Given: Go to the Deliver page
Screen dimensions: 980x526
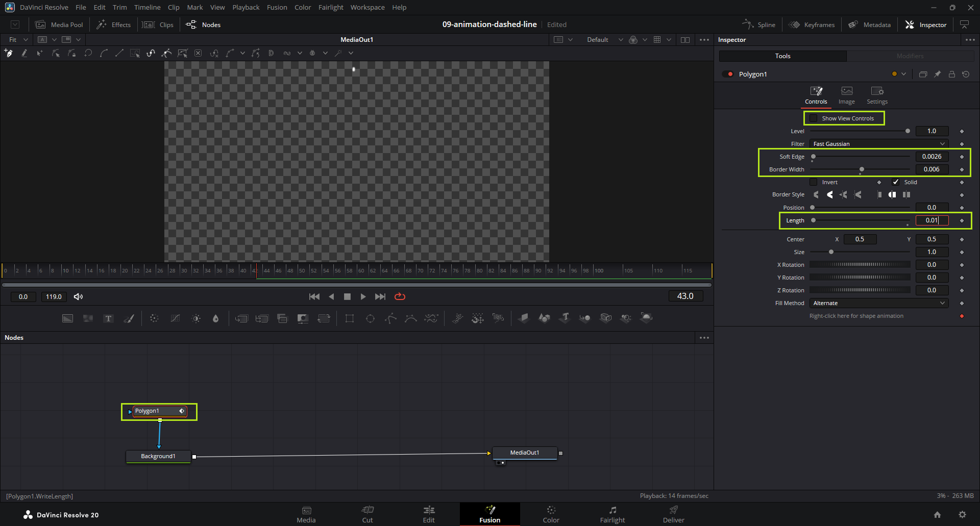Looking at the screenshot, I should coord(673,514).
